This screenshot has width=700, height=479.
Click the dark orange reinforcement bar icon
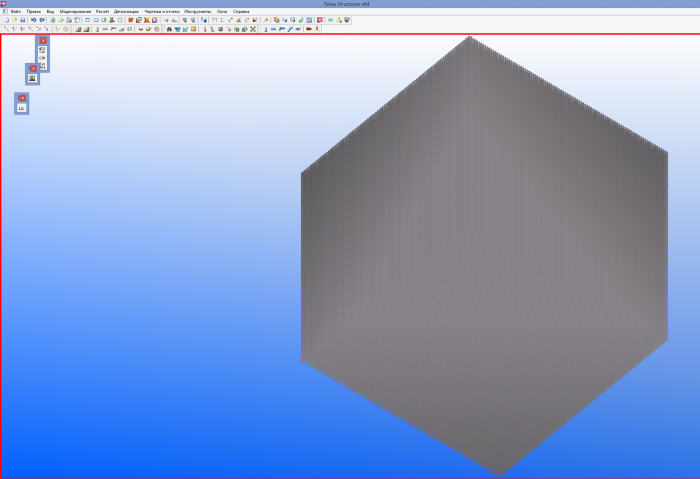pos(308,29)
